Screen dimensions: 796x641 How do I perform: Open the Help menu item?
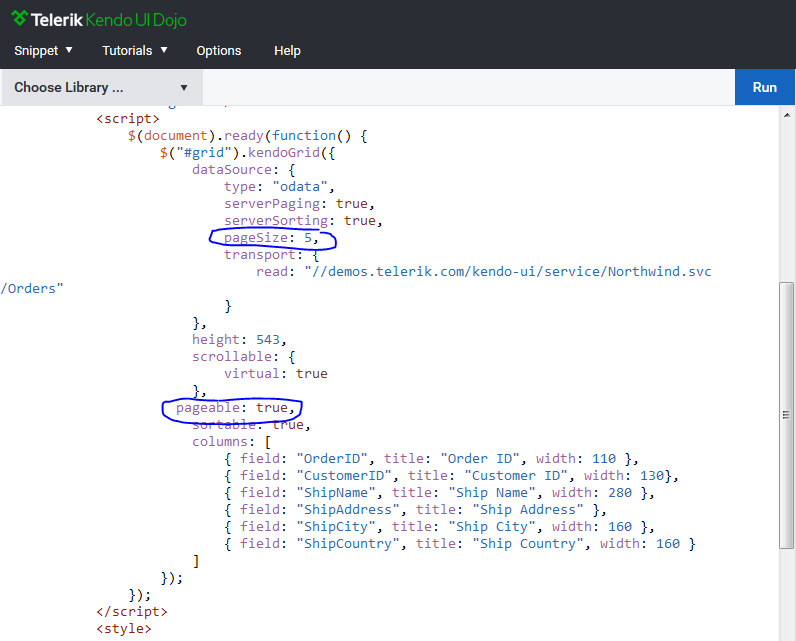tap(287, 51)
